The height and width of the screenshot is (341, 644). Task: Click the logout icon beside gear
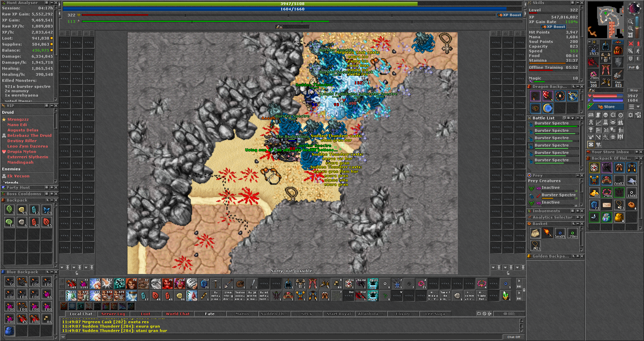[x=638, y=115]
